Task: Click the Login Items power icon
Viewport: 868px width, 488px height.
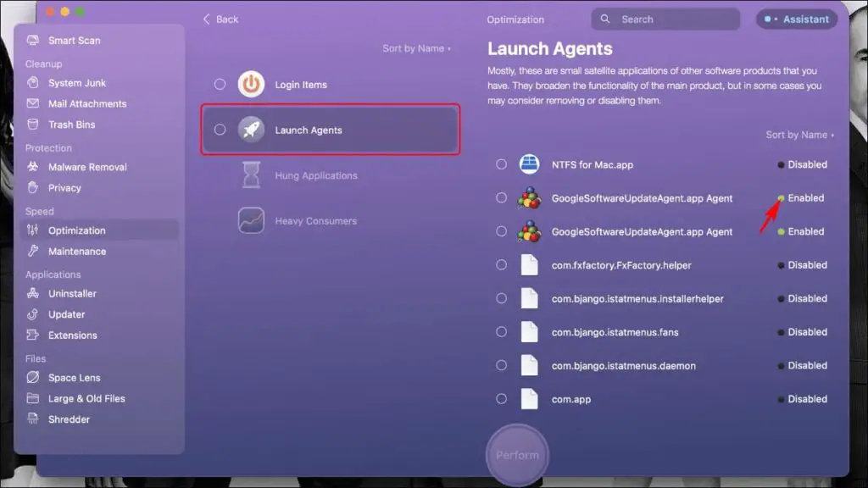Action: 251,84
